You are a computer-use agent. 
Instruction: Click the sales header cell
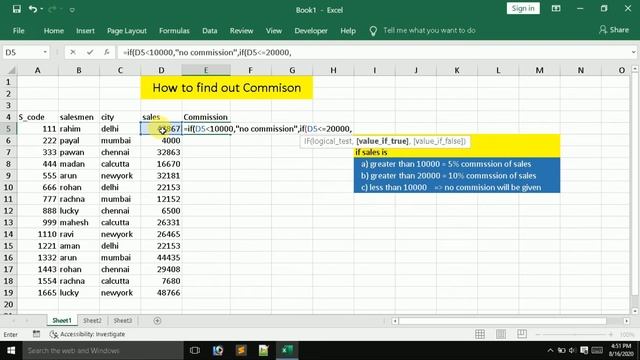coord(161,117)
